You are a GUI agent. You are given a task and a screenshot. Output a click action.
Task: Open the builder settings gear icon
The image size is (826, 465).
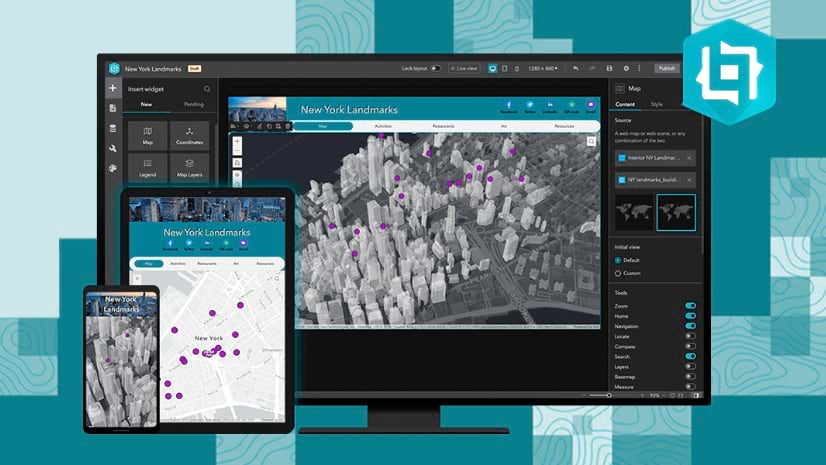point(626,68)
